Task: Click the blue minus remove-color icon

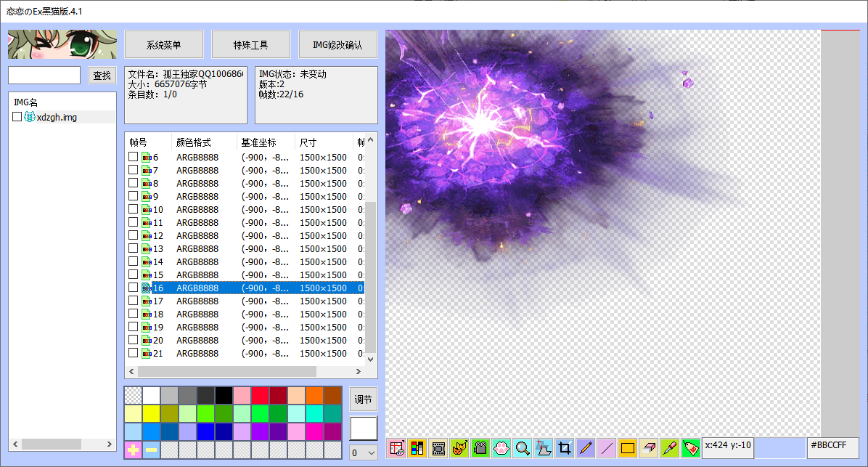Action: [x=151, y=450]
